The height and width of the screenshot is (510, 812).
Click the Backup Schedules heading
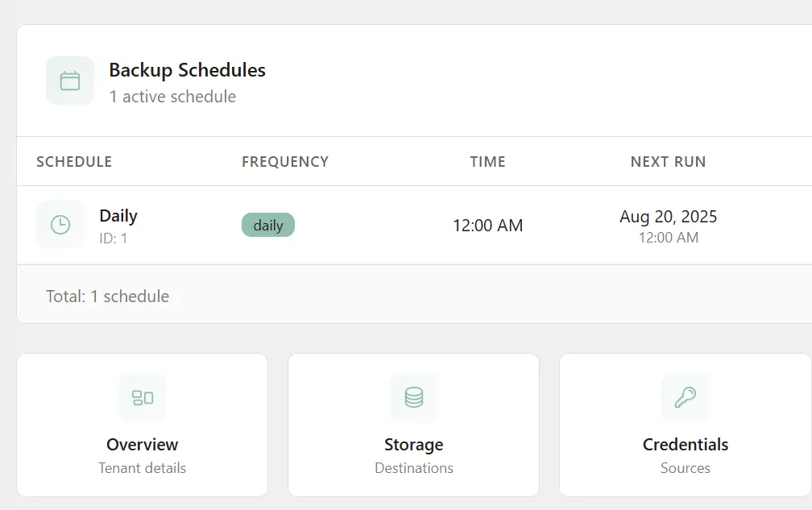click(188, 70)
